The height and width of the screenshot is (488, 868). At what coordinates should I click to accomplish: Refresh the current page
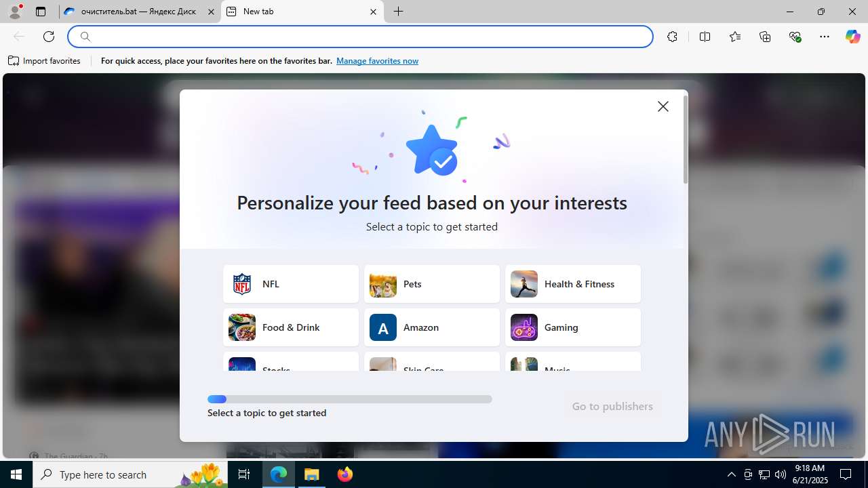pos(49,37)
